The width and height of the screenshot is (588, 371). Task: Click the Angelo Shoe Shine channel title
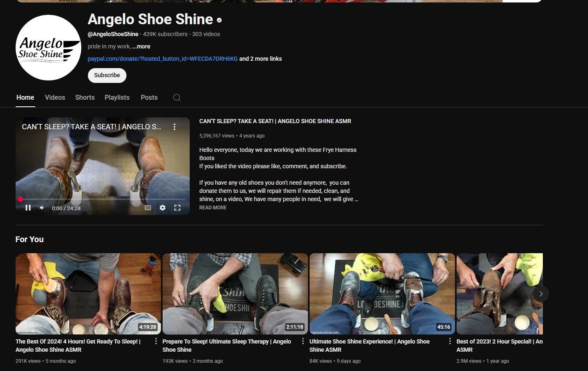coord(150,19)
